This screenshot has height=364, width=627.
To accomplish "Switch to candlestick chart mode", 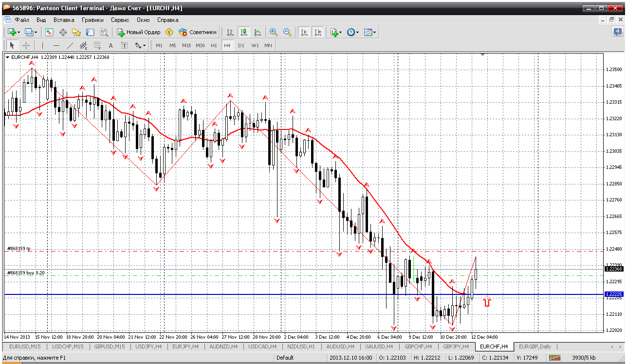I will coord(244,32).
